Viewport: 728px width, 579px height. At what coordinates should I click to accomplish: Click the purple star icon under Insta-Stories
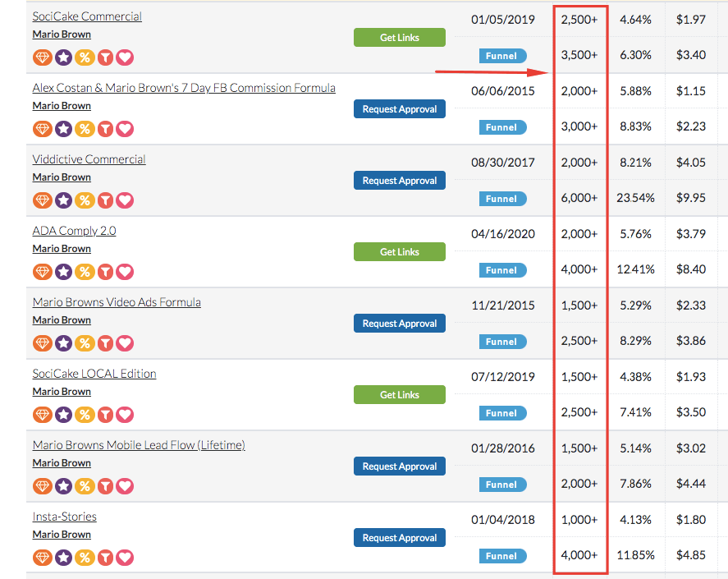[63, 558]
